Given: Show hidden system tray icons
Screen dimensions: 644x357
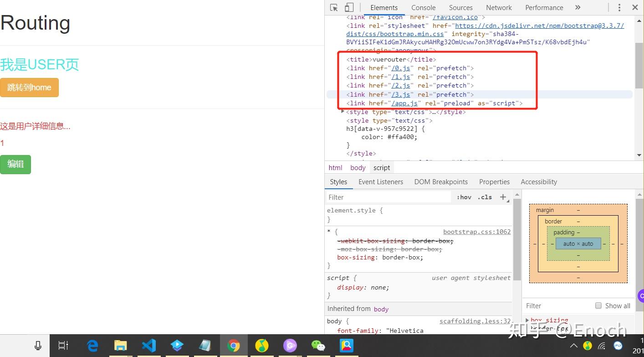Looking at the screenshot, I should coord(574,346).
